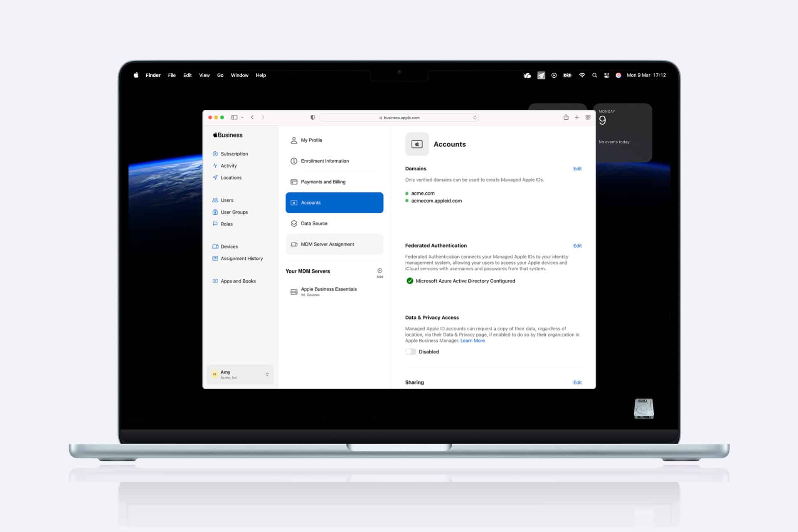The width and height of the screenshot is (798, 532).
Task: Toggle the Data & Privacy Access switch
Action: click(411, 352)
